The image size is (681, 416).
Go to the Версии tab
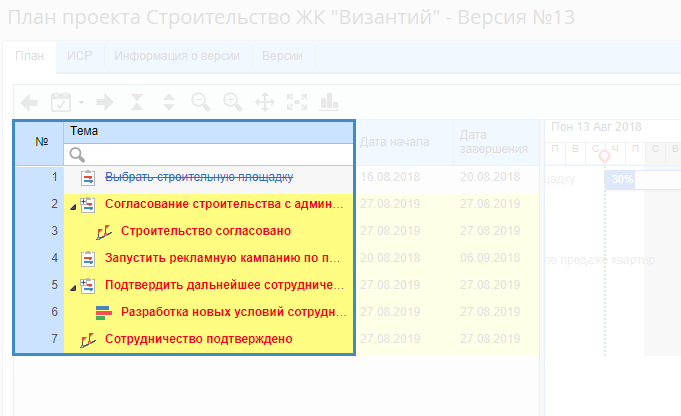point(282,56)
